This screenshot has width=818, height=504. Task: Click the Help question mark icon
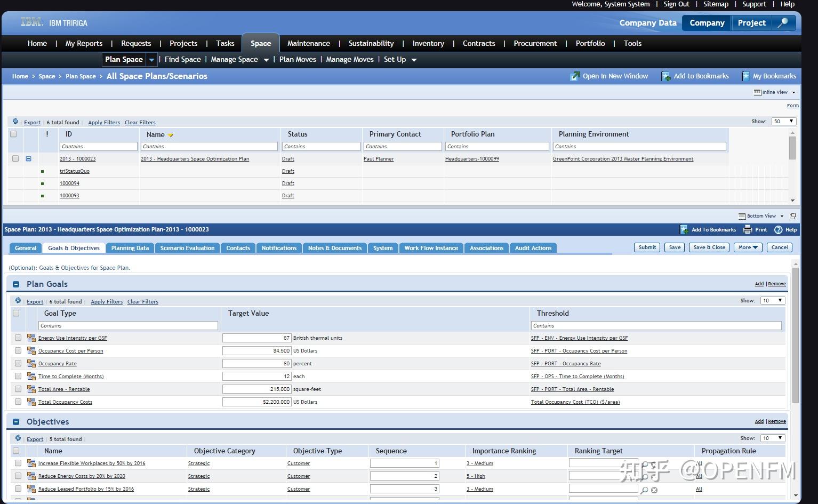pyautogui.click(x=778, y=230)
